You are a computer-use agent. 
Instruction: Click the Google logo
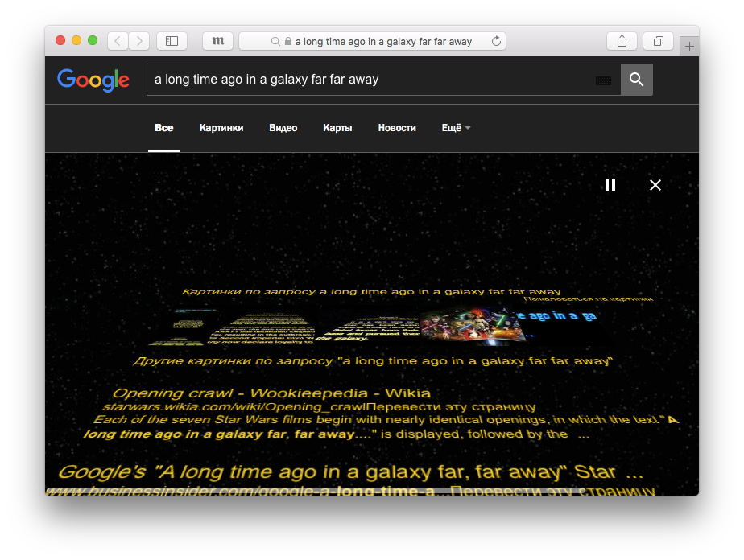(x=93, y=80)
